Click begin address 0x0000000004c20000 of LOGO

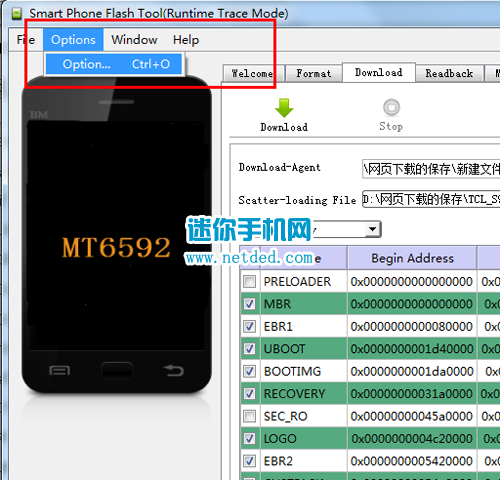(x=412, y=439)
